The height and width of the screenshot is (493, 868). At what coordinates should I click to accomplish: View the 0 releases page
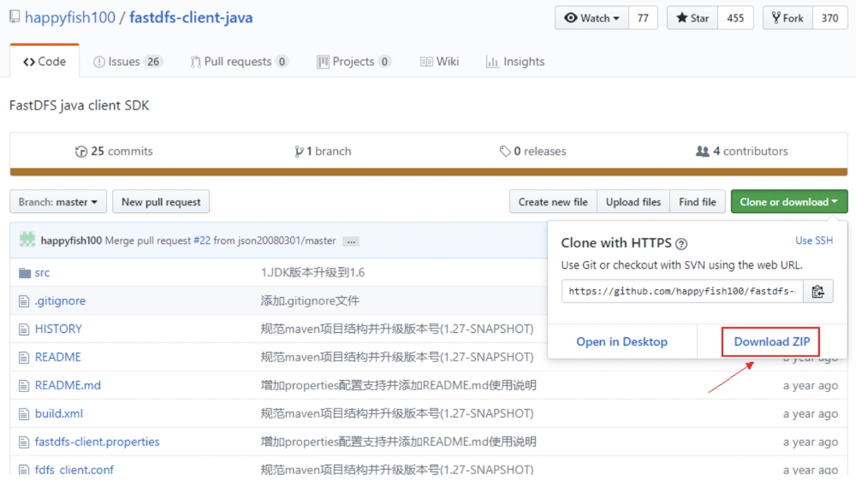tap(532, 151)
